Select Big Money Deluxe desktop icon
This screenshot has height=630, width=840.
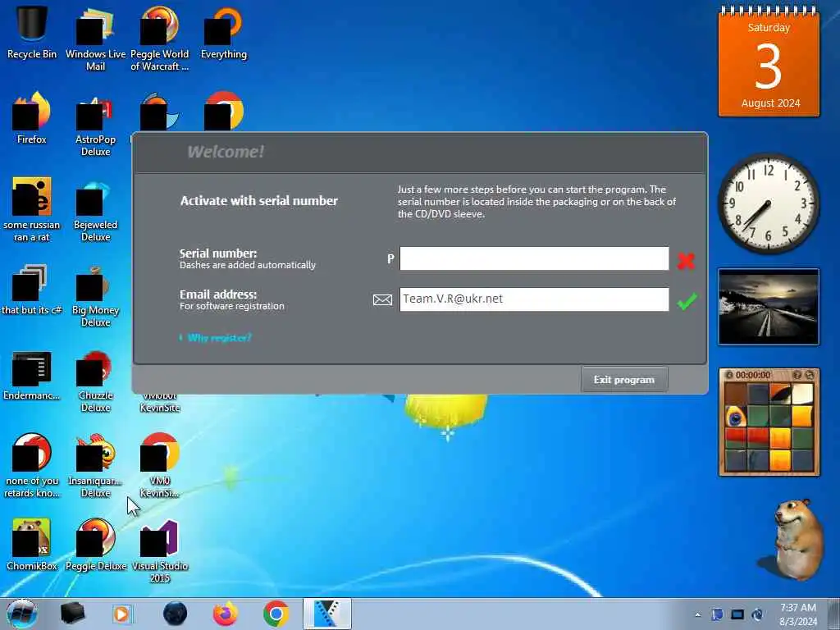click(95, 295)
